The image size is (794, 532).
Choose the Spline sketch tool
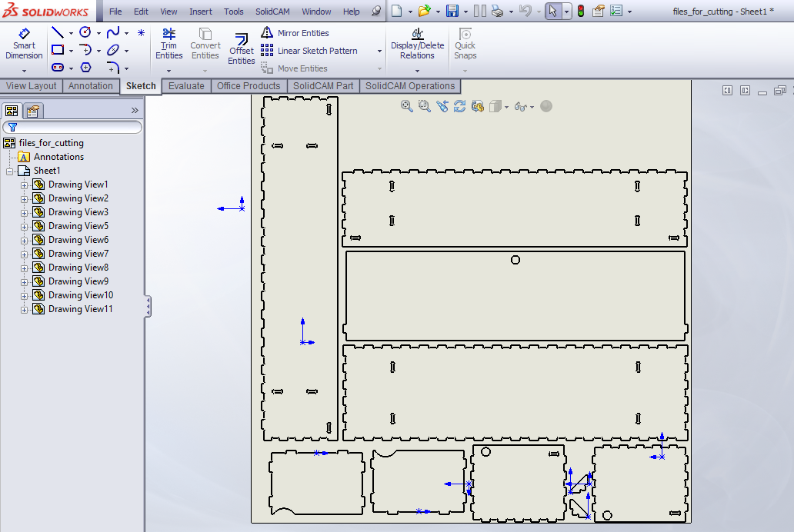coord(113,33)
